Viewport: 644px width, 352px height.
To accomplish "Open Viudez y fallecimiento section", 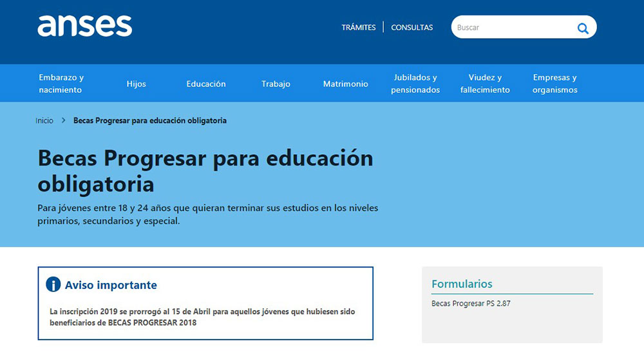I will point(485,84).
